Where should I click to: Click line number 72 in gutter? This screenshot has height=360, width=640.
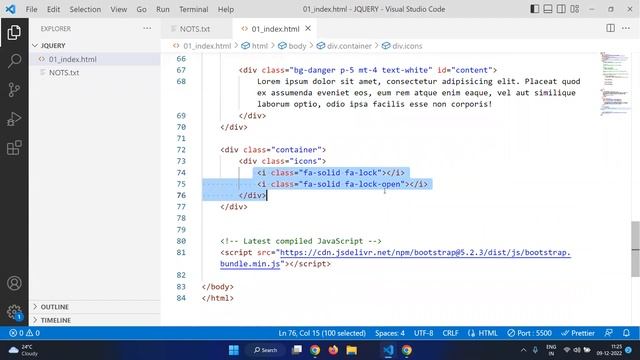(181, 150)
